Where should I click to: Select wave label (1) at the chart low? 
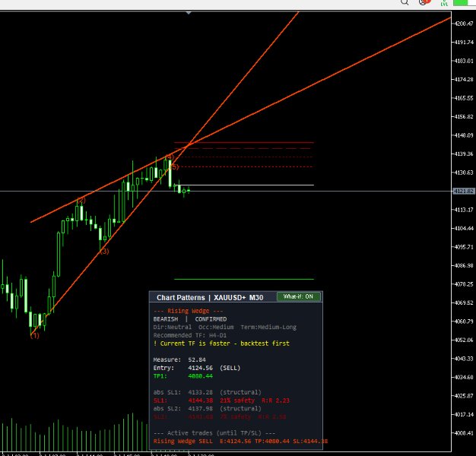35,336
